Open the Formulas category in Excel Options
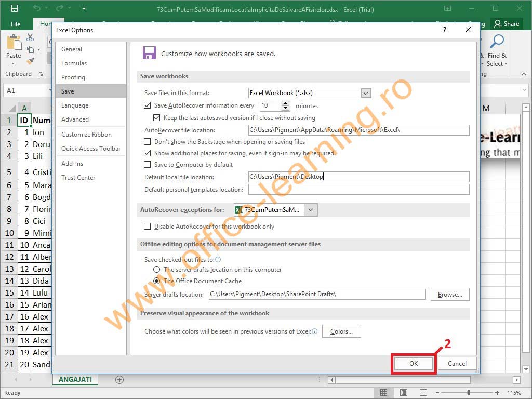The width and height of the screenshot is (532, 399). coord(91,63)
